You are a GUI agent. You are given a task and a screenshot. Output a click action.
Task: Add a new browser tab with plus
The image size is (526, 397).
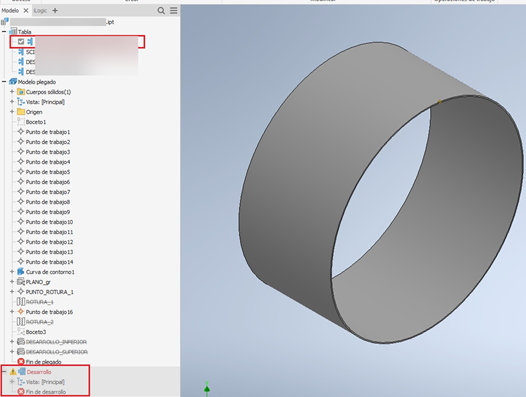(55, 11)
